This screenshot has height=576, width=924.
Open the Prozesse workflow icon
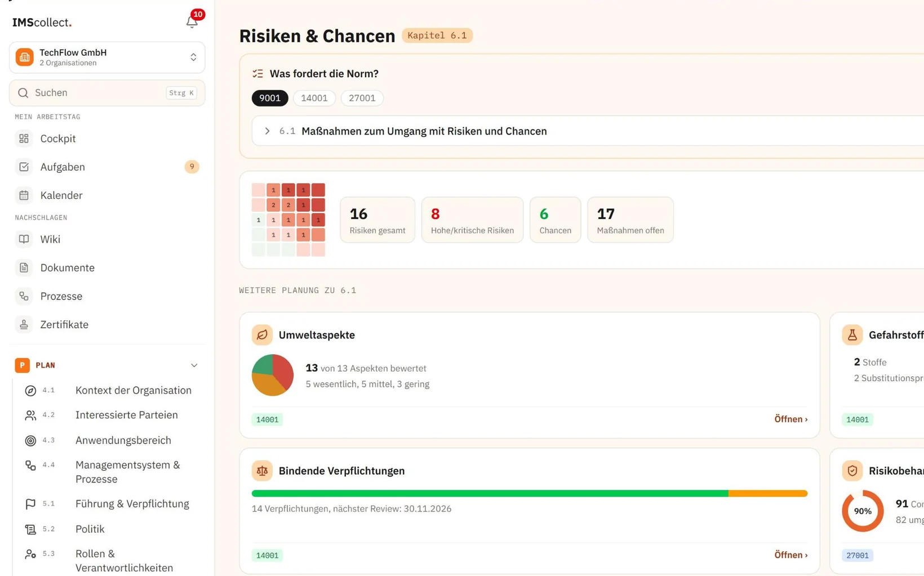pyautogui.click(x=24, y=296)
